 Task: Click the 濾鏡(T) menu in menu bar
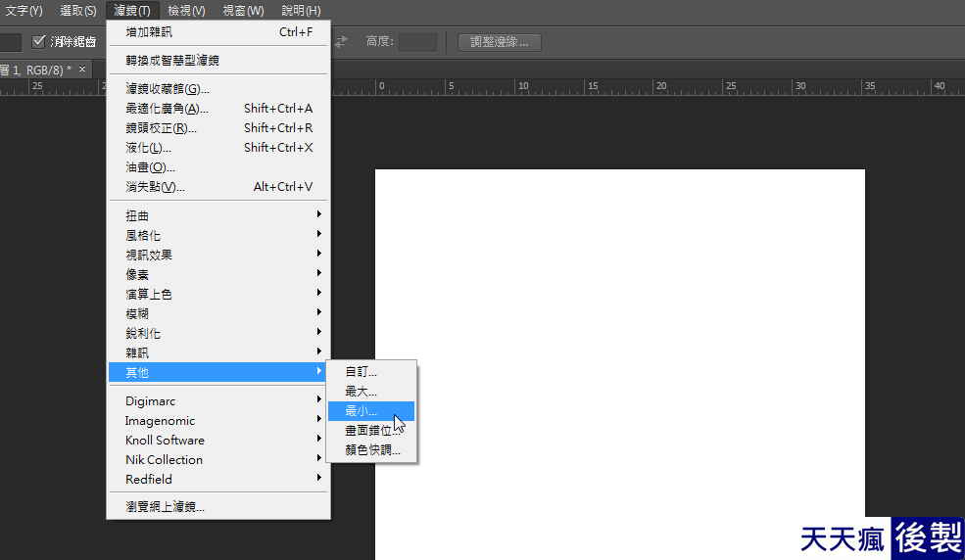pyautogui.click(x=131, y=11)
